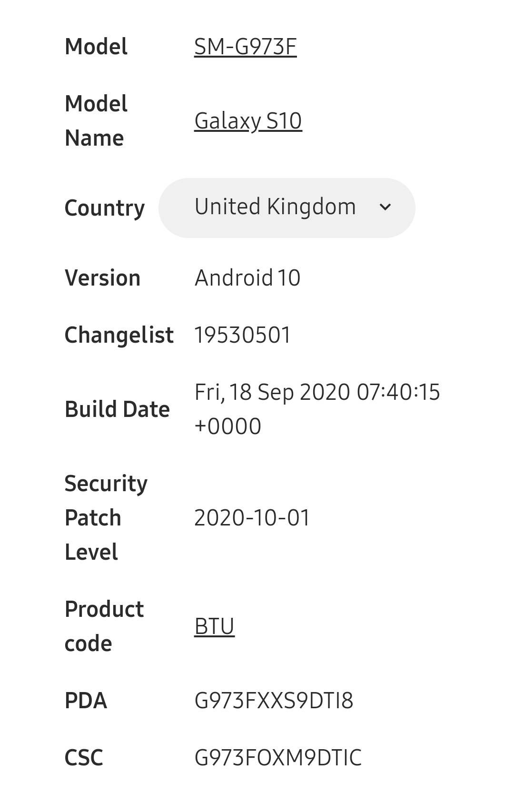Open the BTU product code link
This screenshot has width=514, height=812.
[x=214, y=626]
